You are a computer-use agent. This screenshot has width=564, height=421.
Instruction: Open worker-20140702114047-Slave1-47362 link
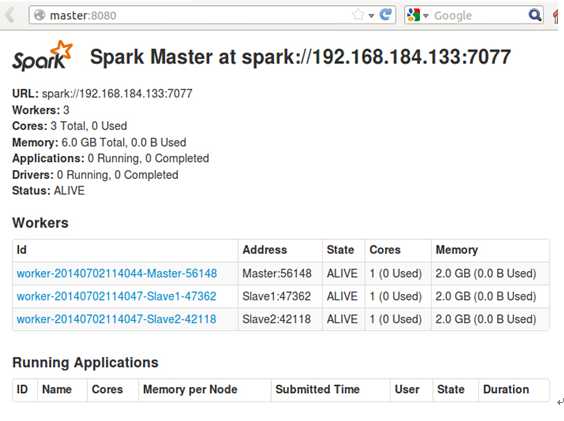tap(117, 296)
